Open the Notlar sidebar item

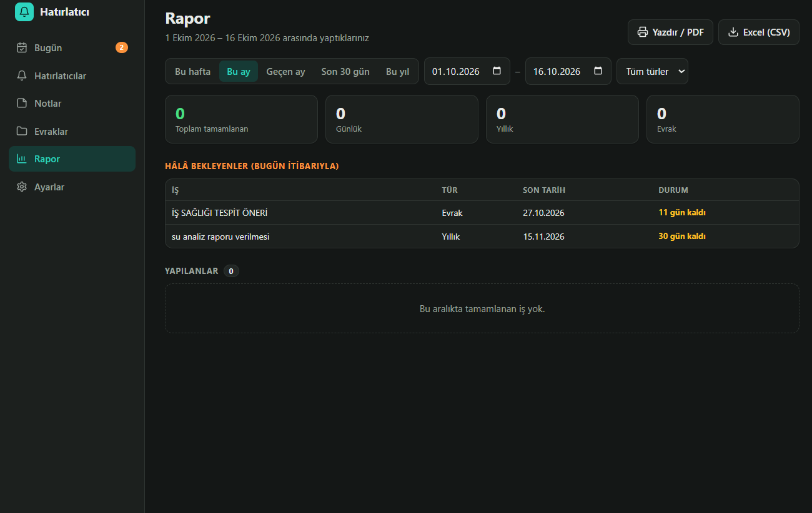(72, 103)
